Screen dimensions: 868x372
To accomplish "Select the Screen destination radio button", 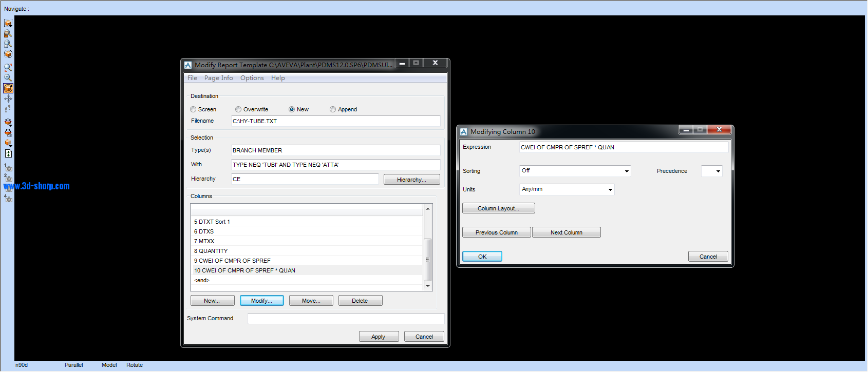I will pyautogui.click(x=193, y=109).
